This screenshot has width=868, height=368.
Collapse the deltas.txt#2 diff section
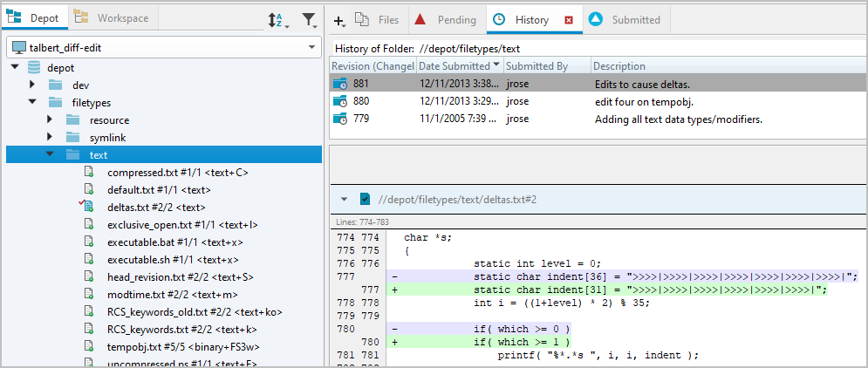click(x=345, y=199)
